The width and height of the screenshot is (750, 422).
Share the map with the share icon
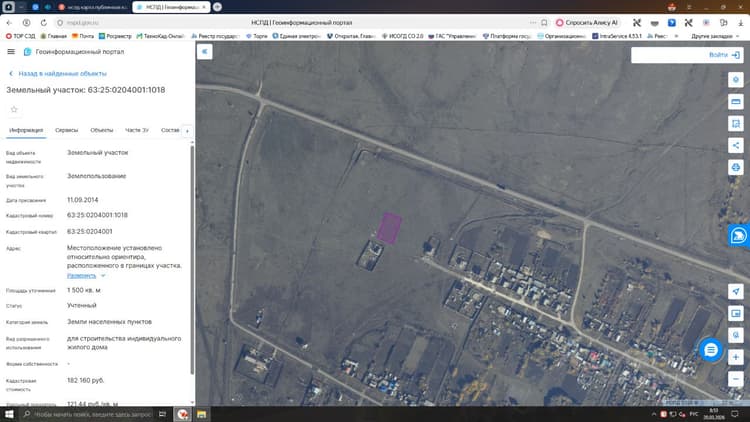[736, 145]
